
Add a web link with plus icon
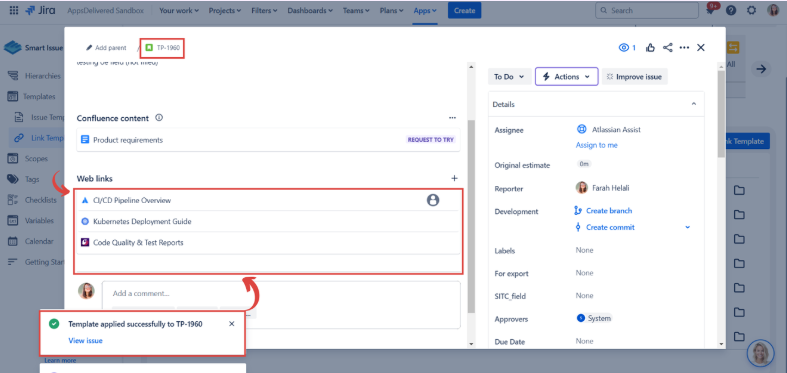pyautogui.click(x=454, y=178)
